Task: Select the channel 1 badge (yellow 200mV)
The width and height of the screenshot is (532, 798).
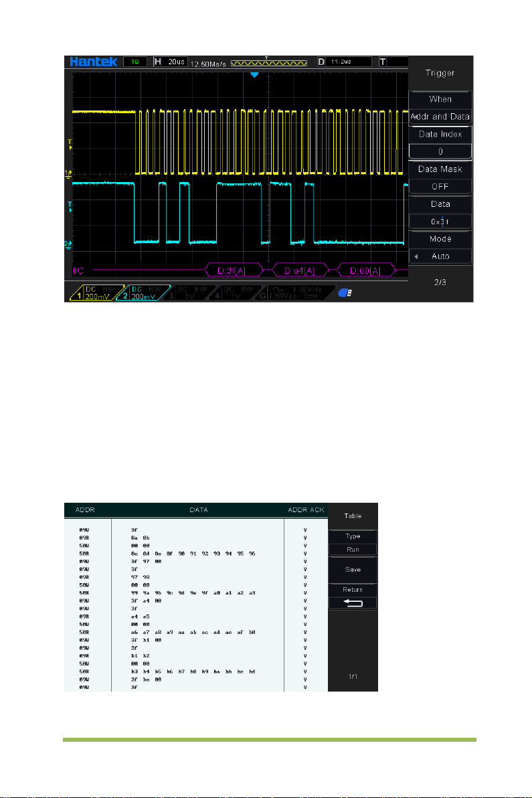Action: point(96,293)
